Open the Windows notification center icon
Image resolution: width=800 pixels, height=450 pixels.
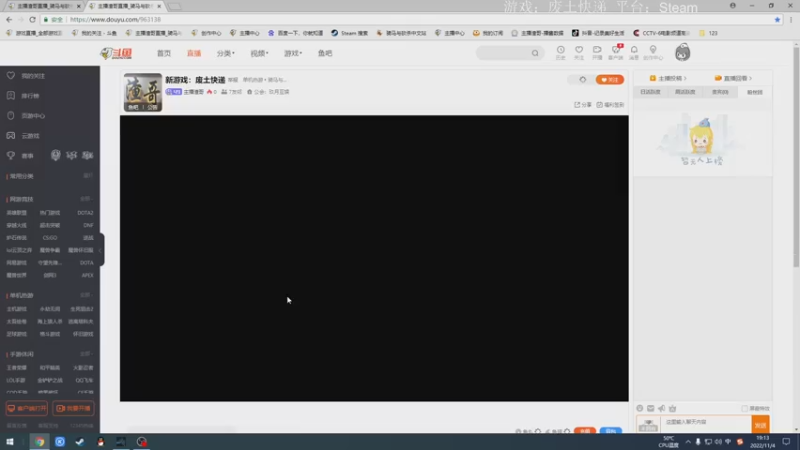click(786, 442)
